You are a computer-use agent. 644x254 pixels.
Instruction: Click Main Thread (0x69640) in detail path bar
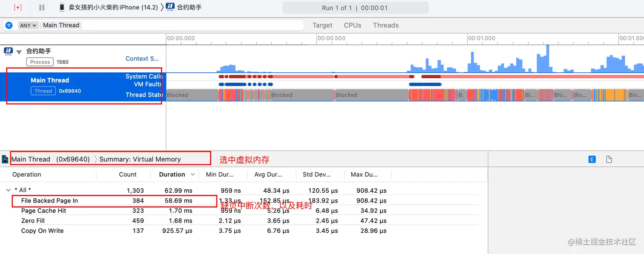(x=50, y=159)
